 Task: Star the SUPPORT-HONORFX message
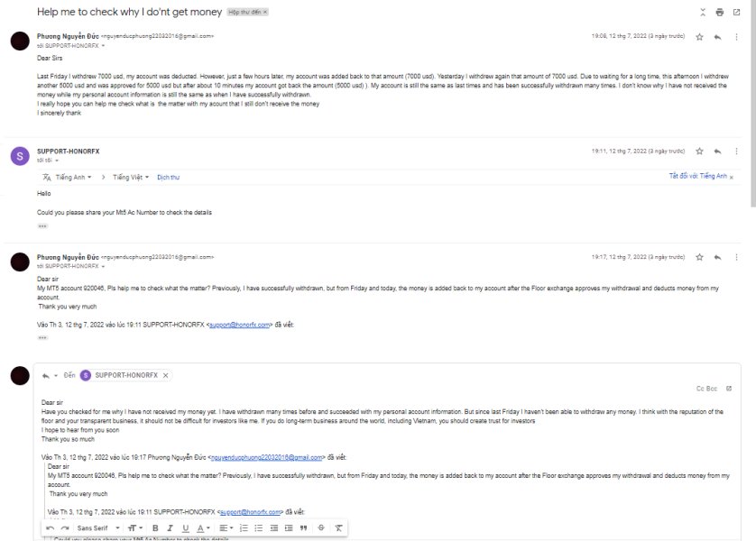tap(699, 151)
